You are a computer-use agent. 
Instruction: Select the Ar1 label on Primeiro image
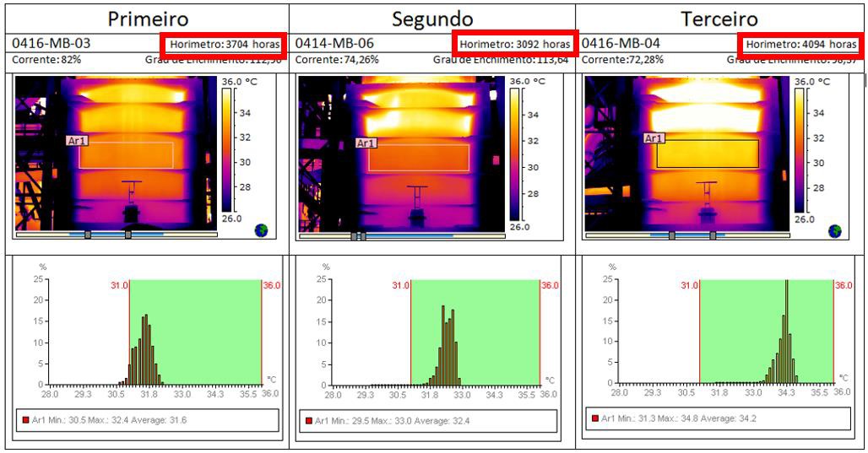point(77,142)
